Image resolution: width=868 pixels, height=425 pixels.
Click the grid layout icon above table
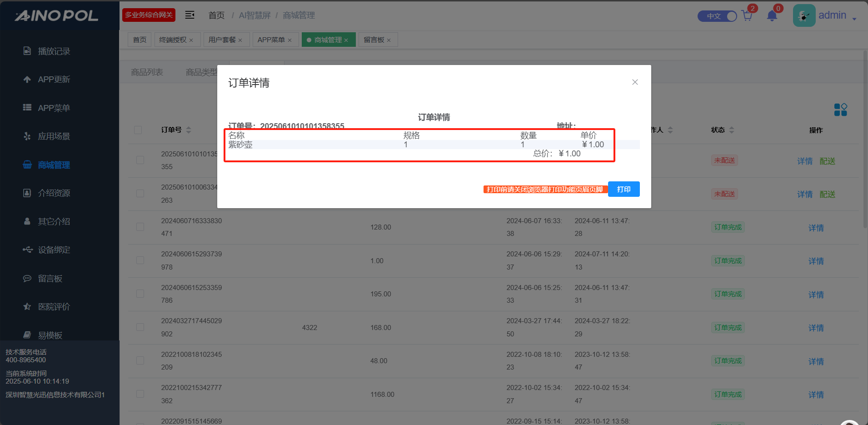840,110
